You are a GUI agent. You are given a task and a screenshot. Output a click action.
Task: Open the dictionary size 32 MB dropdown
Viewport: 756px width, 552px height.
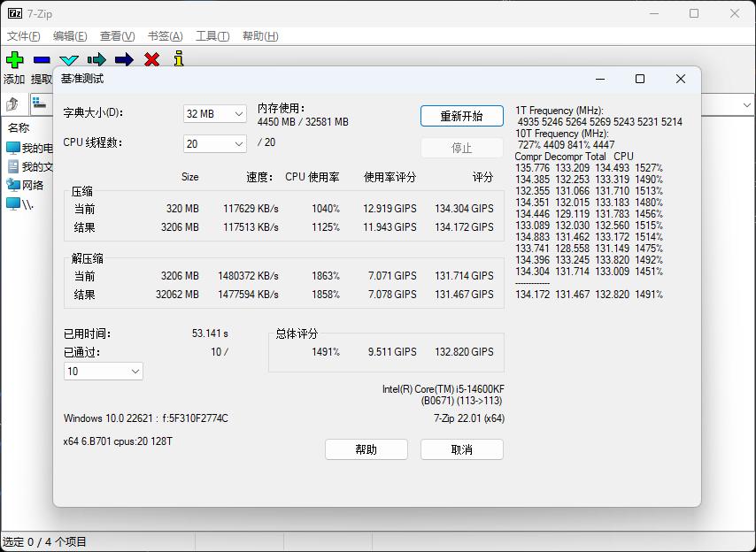click(215, 114)
